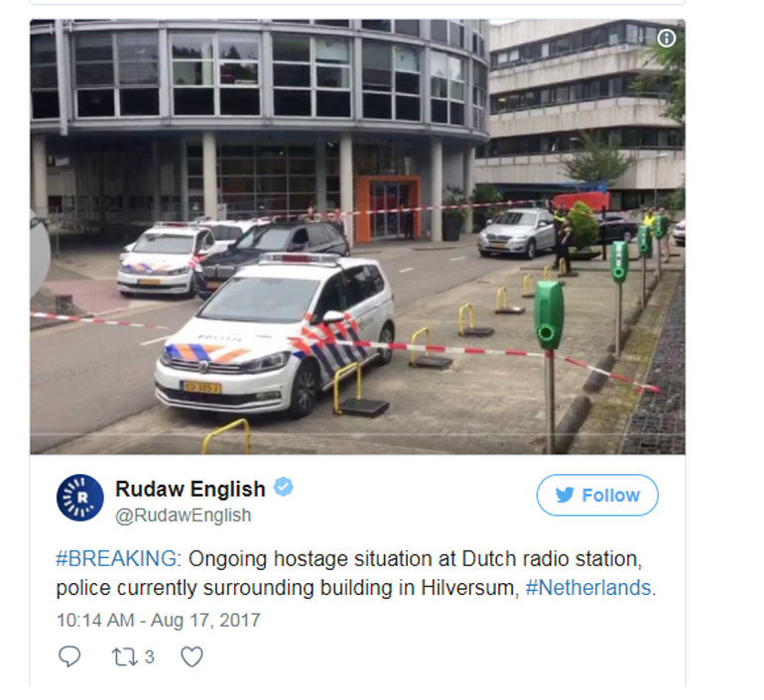This screenshot has width=764, height=700.
Task: Open the 10:14 AM timestamp link
Action: [95, 620]
